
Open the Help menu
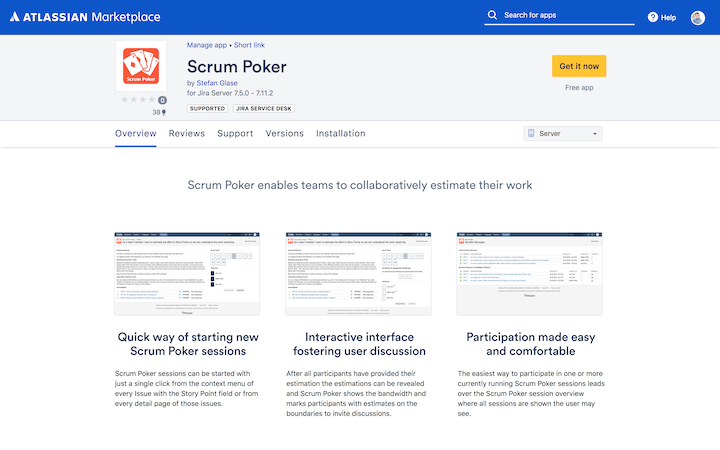pos(662,17)
